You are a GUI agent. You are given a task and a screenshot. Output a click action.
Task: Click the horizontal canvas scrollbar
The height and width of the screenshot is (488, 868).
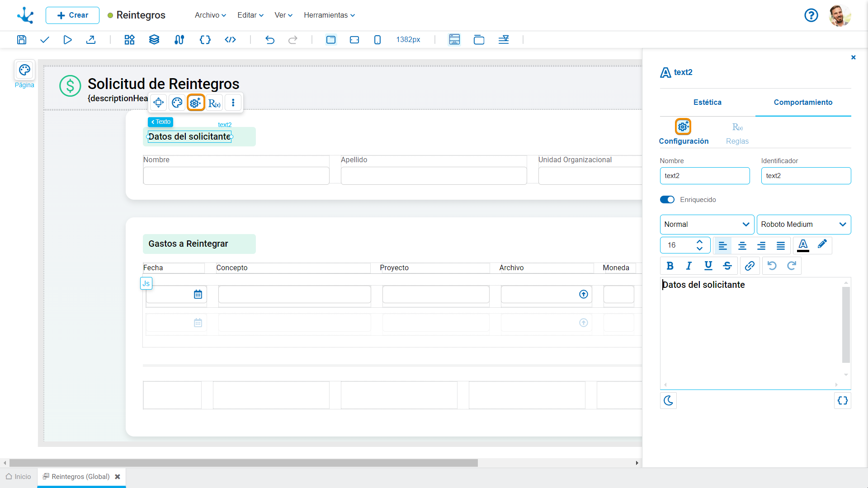(x=244, y=463)
